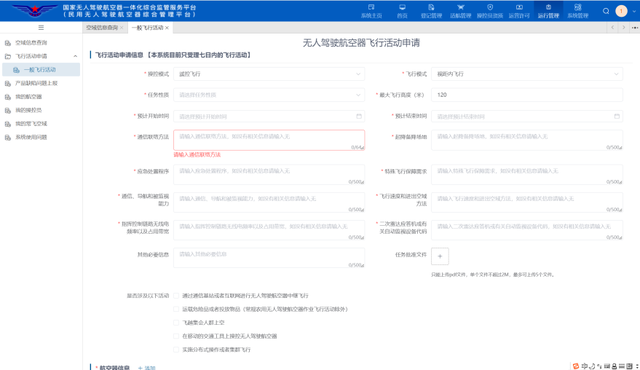Image resolution: width=640 pixels, height=370 pixels.
Task: Check 在移动的交通工具上操控无人驾驶航空器
Action: click(x=176, y=336)
